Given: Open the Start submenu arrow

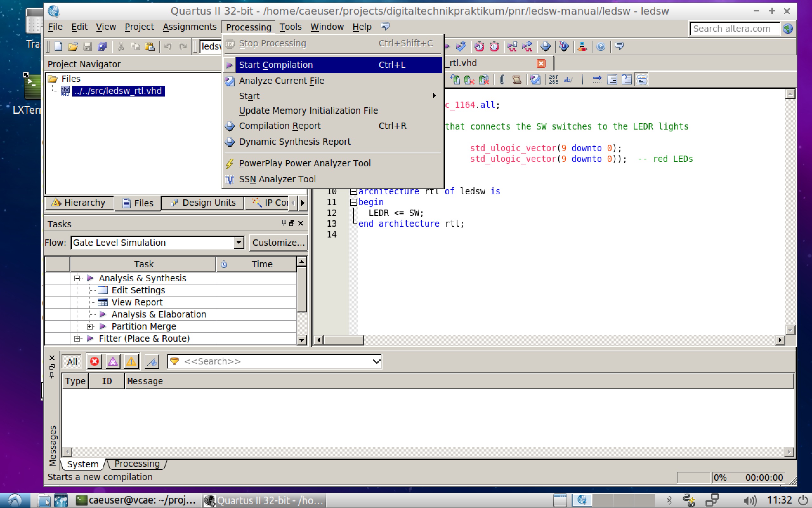Looking at the screenshot, I should coord(434,96).
